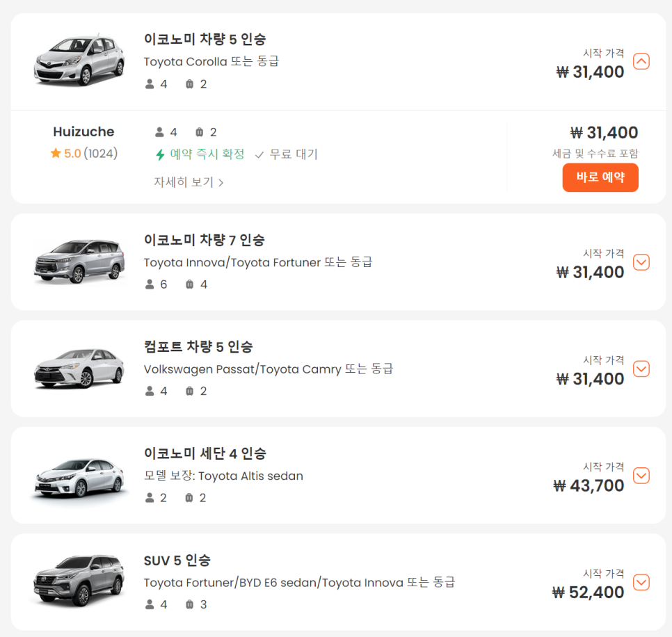
Task: Click the green lightning 예약 즉시 확정 icon
Action: click(x=160, y=154)
